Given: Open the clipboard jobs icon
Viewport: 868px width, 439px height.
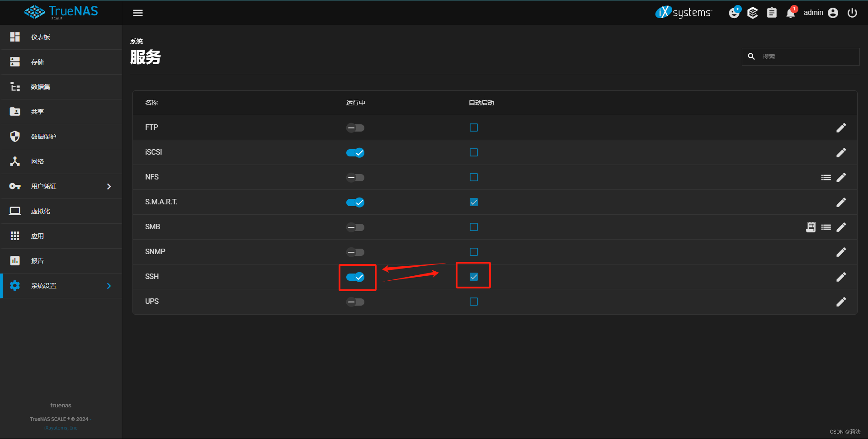Looking at the screenshot, I should tap(772, 13).
